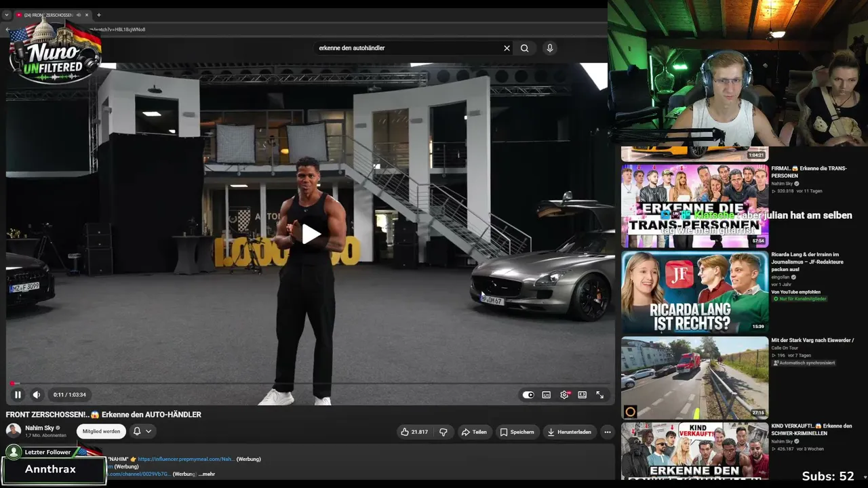Click the Teilen share button
Screen dimensions: 868x488
click(x=474, y=432)
